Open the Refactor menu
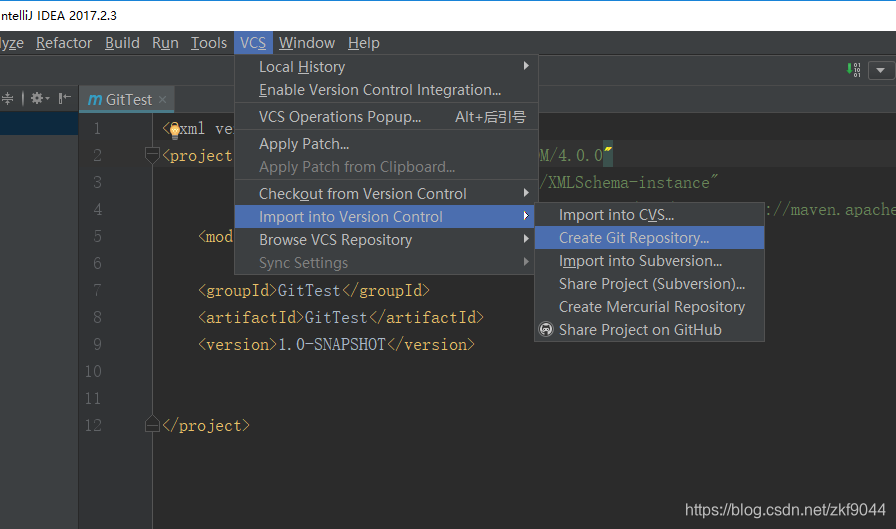This screenshot has height=529, width=896. click(x=63, y=43)
